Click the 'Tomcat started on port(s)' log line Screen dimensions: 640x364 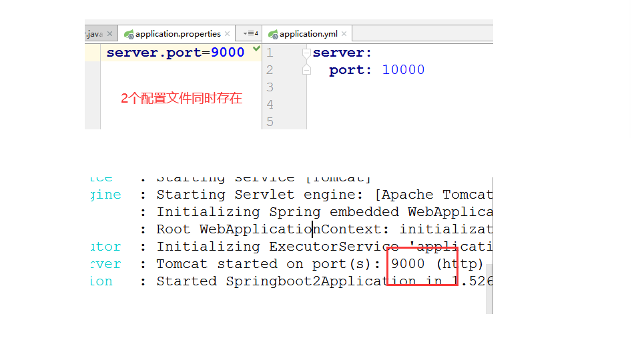pos(320,264)
